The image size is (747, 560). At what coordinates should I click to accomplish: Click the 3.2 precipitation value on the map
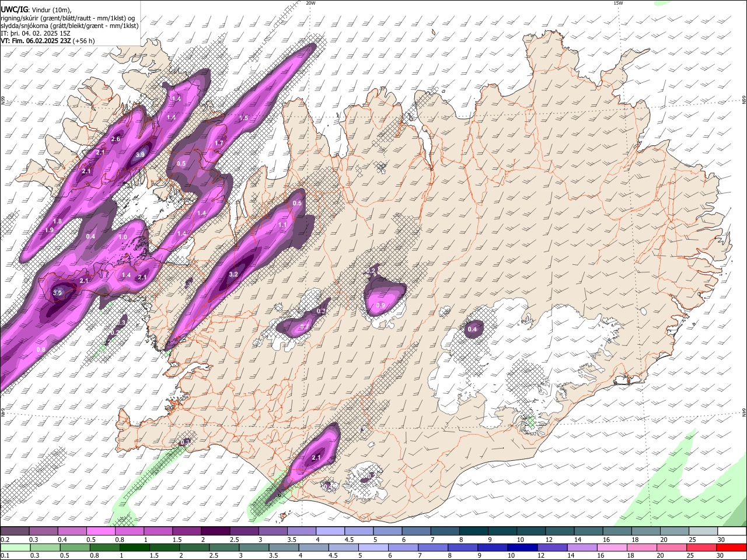pos(233,274)
